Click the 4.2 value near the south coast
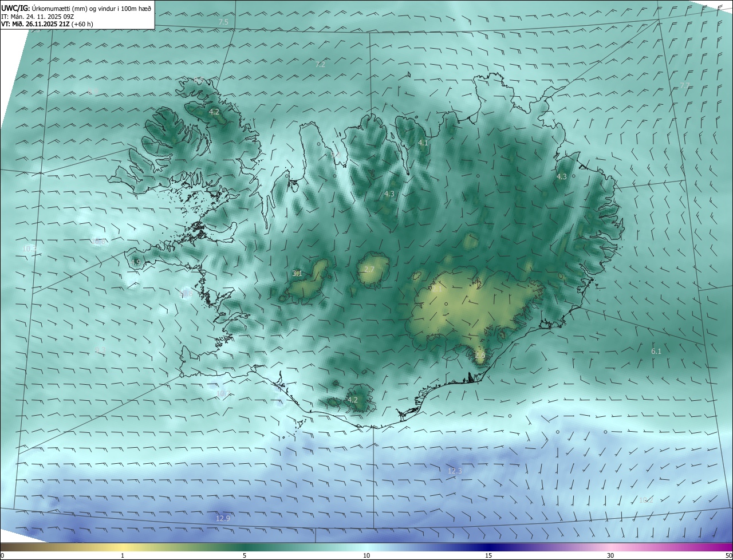 coord(353,400)
